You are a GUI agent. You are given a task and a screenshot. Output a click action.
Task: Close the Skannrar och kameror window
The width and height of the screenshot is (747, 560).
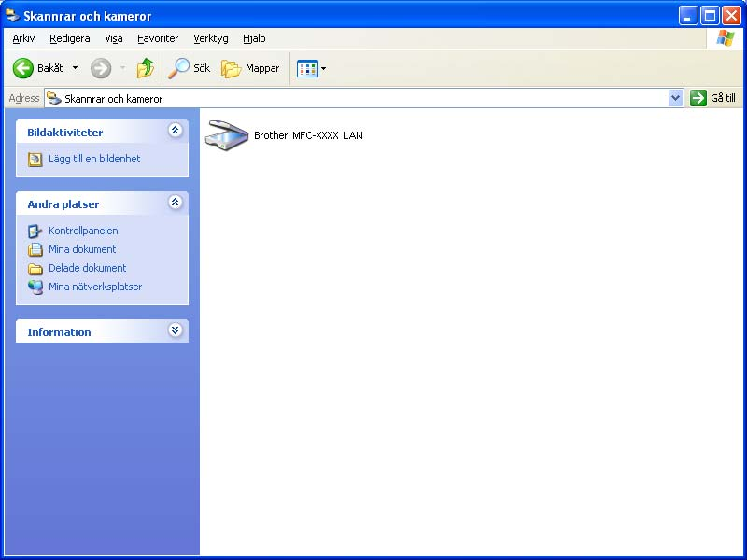coord(731,16)
